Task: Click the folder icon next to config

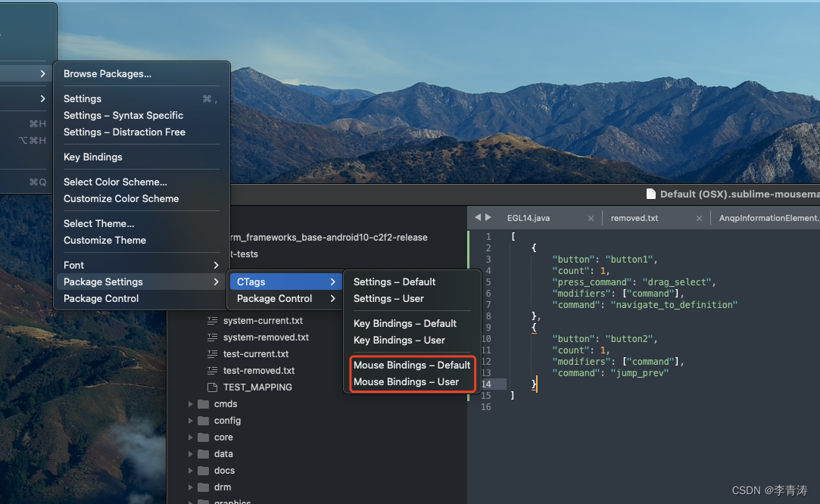Action: tap(202, 420)
